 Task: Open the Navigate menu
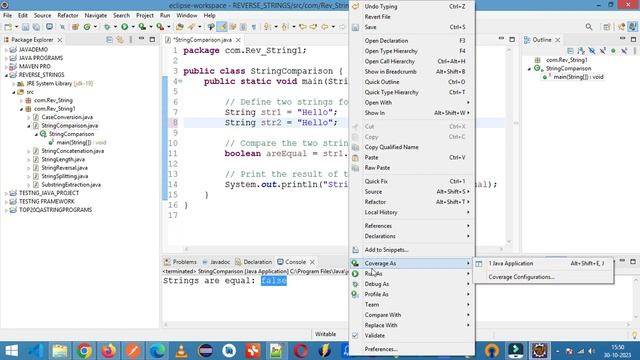(x=96, y=16)
